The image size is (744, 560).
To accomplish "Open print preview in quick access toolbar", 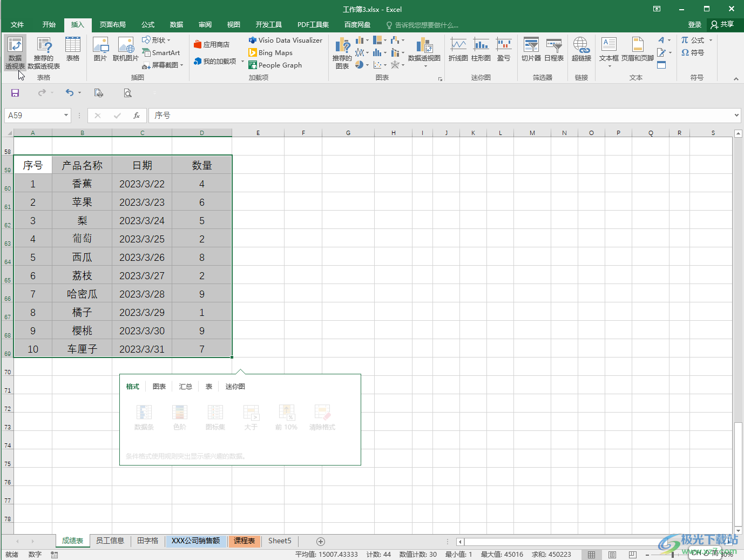I will [x=127, y=93].
